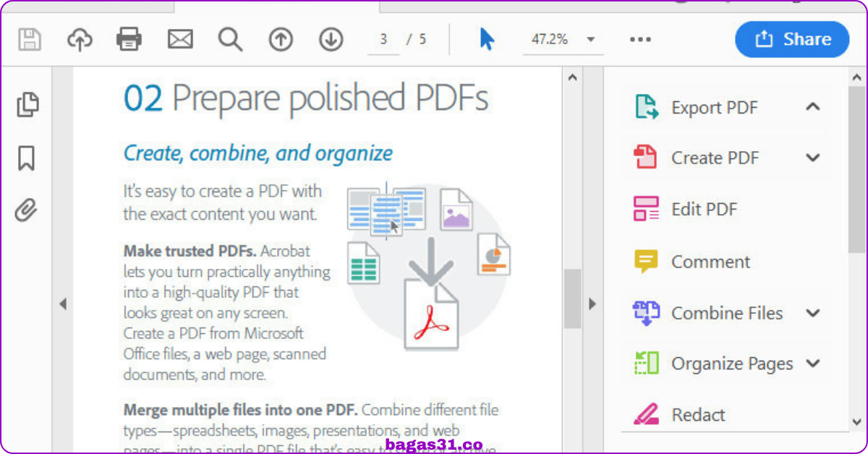Viewport: 868px width, 454px height.
Task: Click the document scrollbar up arrow
Action: [x=572, y=77]
